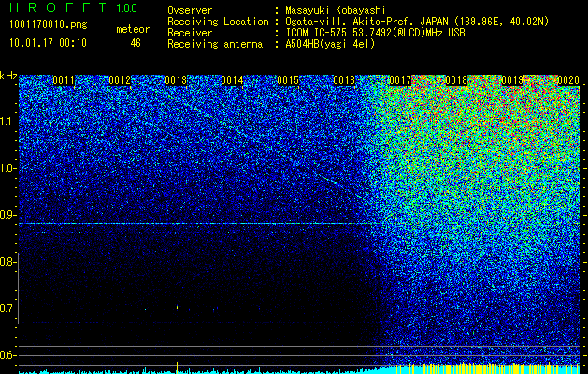Click the HROFFT 1.0.0 title text

click(74, 7)
